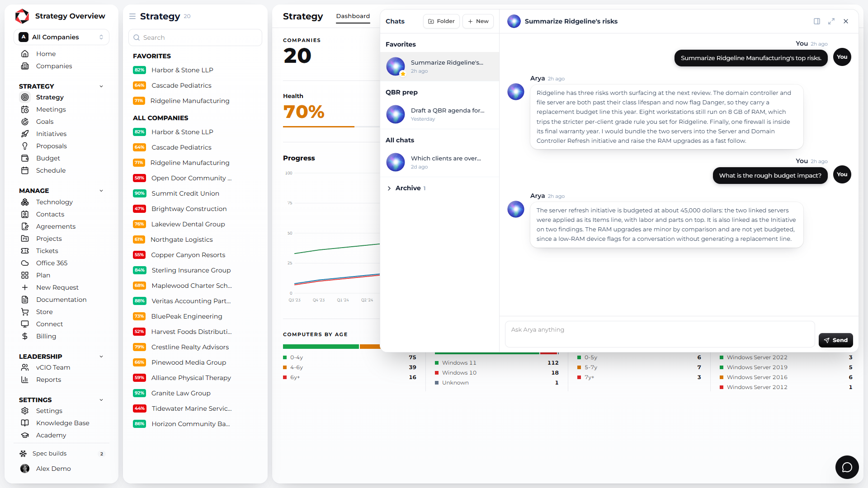Screen dimensions: 868x488
Task: Click the Academy graduation cap icon
Action: click(x=25, y=435)
